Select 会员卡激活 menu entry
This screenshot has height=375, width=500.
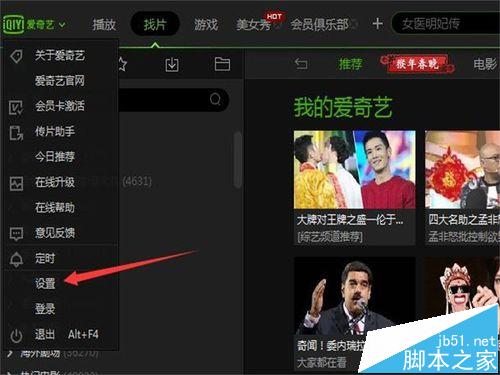[x=60, y=106]
